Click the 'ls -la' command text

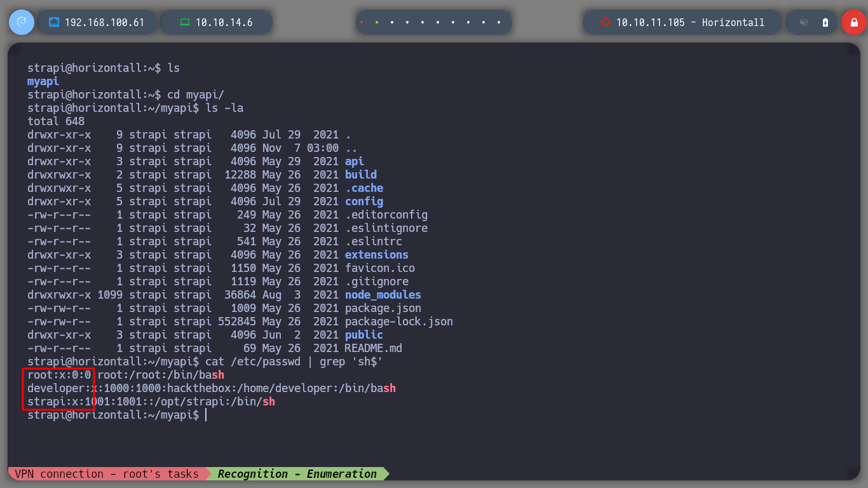[224, 108]
